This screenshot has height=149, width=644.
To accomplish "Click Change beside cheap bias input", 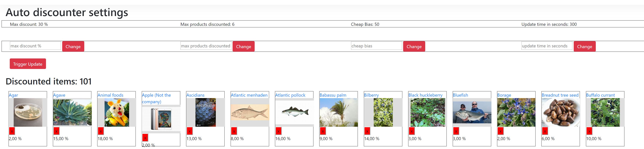I will pyautogui.click(x=414, y=47).
